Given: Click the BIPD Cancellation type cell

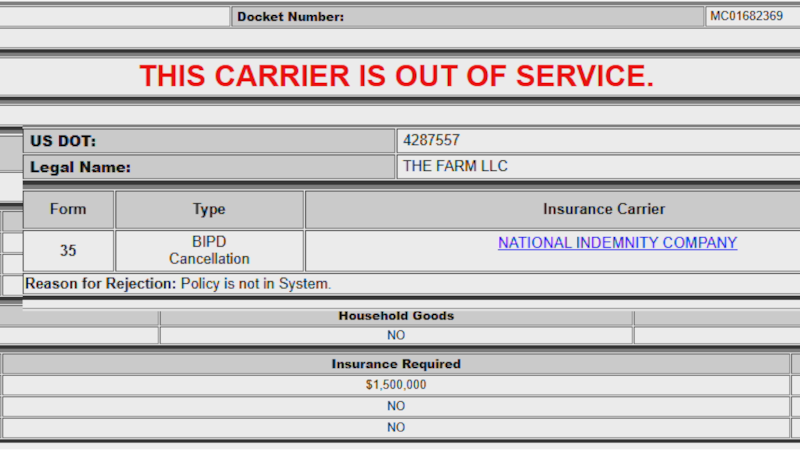Looking at the screenshot, I should coord(209,251).
